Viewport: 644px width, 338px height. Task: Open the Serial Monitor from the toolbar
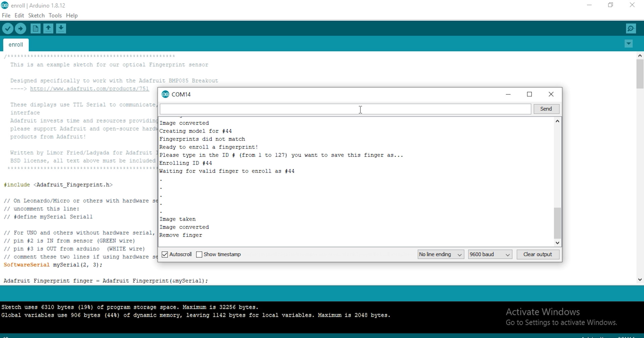click(631, 28)
